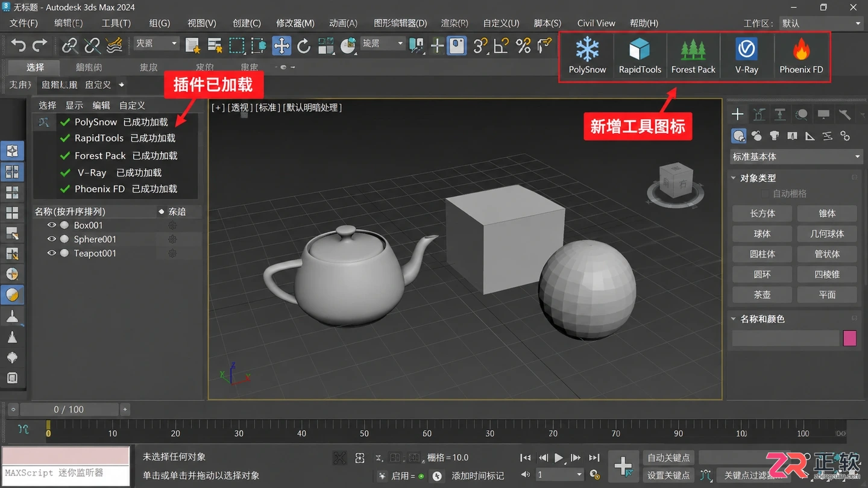Open the Display command panel
Screen dimensions: 868x488
(823, 114)
